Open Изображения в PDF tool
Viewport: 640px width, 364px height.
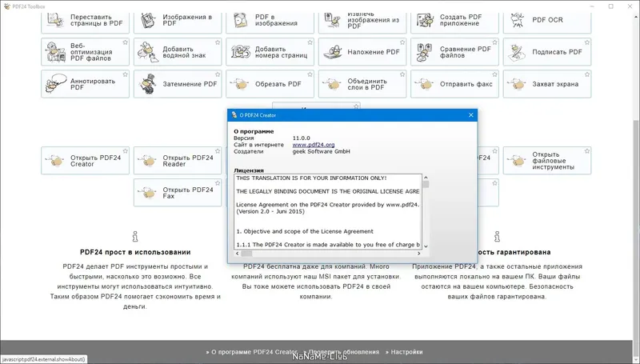[x=178, y=22]
